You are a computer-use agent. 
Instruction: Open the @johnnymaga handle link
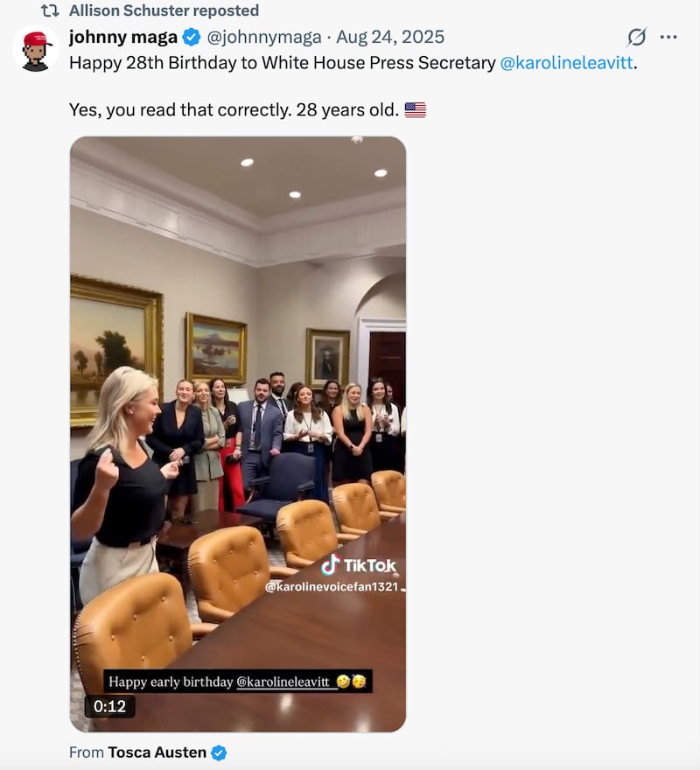(x=263, y=37)
